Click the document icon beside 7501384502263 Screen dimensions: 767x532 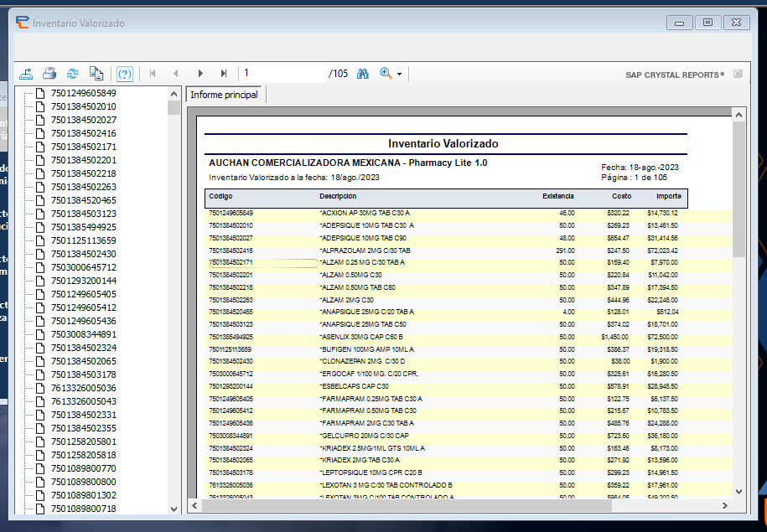coord(41,188)
